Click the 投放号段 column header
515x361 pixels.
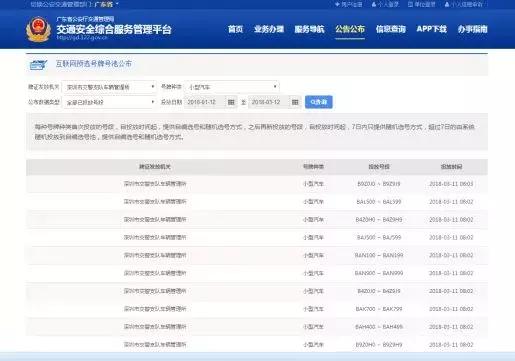click(x=379, y=167)
